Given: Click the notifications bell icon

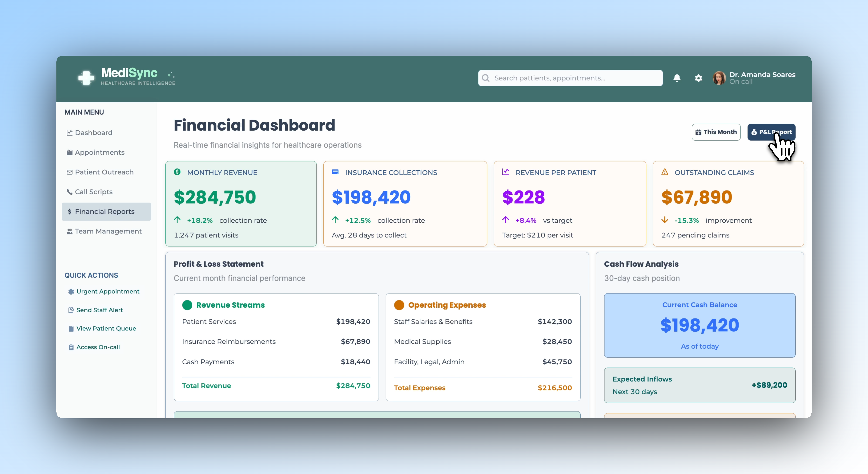Looking at the screenshot, I should (x=677, y=78).
